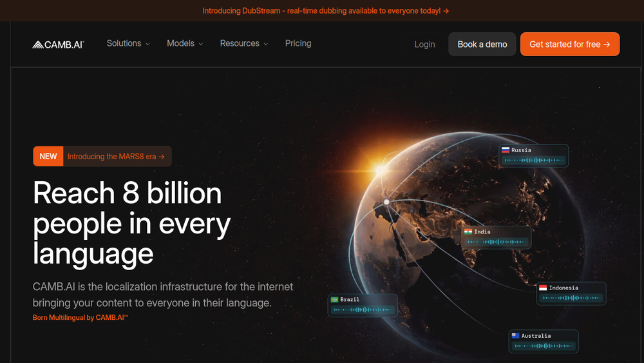Click the Australia label text
The width and height of the screenshot is (644, 363).
(x=536, y=336)
